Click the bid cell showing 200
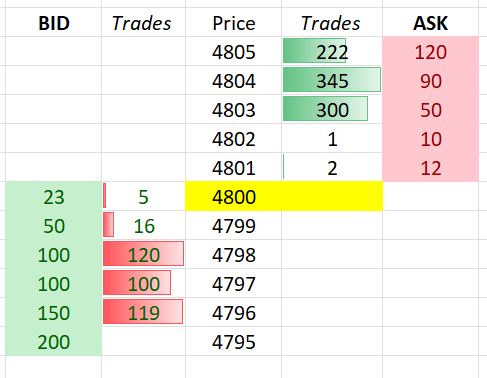This screenshot has width=487, height=378. click(x=54, y=341)
